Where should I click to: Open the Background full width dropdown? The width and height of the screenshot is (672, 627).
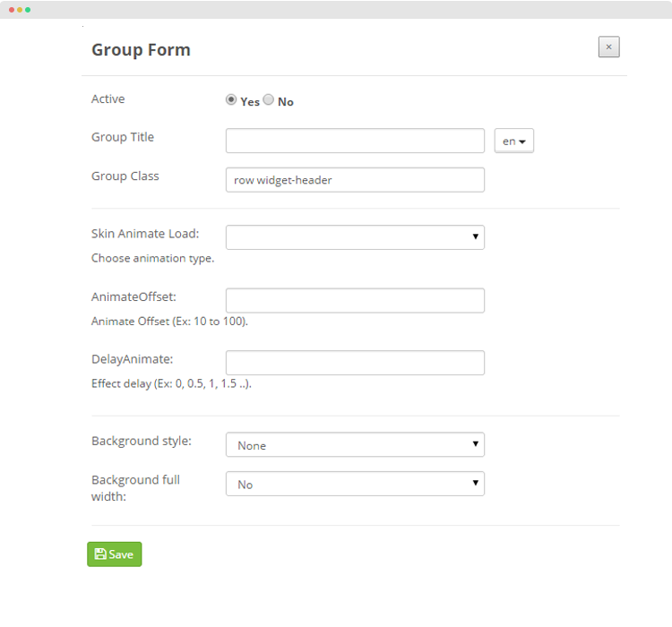click(355, 484)
